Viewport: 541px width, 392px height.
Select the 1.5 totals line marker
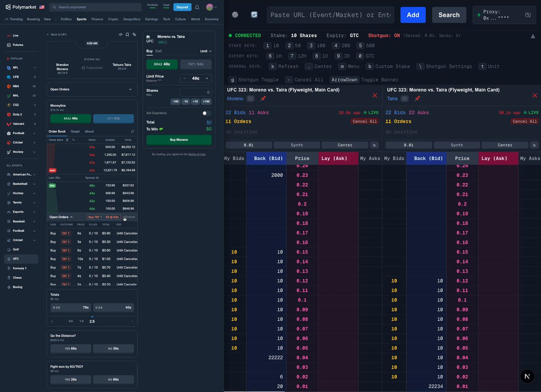pyautogui.click(x=82, y=321)
